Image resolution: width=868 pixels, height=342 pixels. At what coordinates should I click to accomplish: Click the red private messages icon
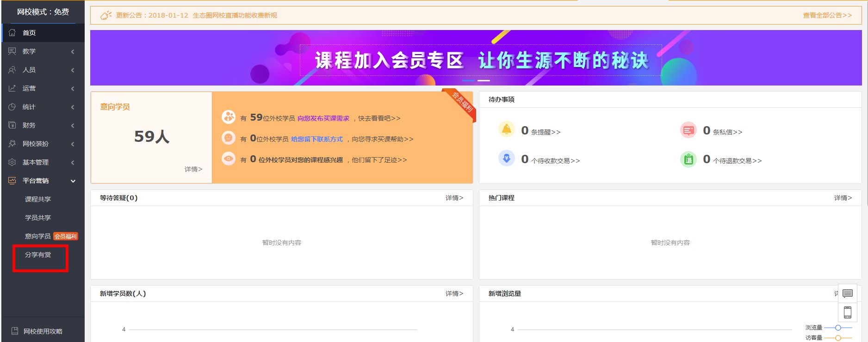688,130
